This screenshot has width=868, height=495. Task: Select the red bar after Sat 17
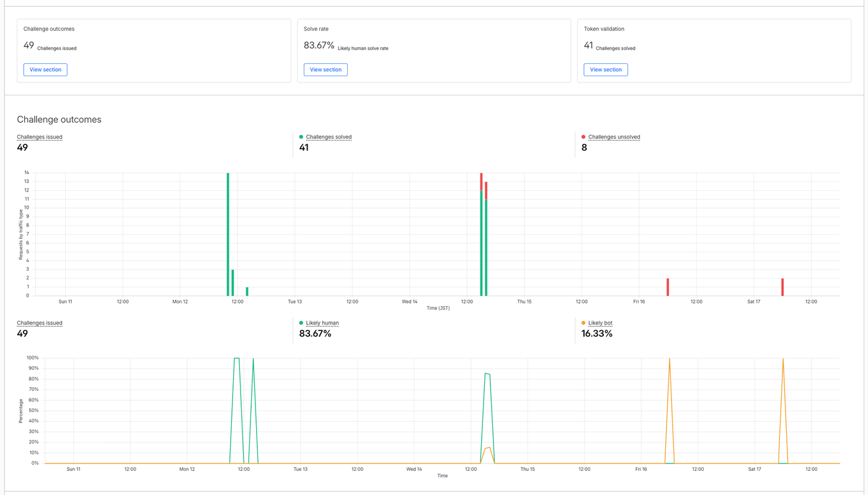click(782, 287)
